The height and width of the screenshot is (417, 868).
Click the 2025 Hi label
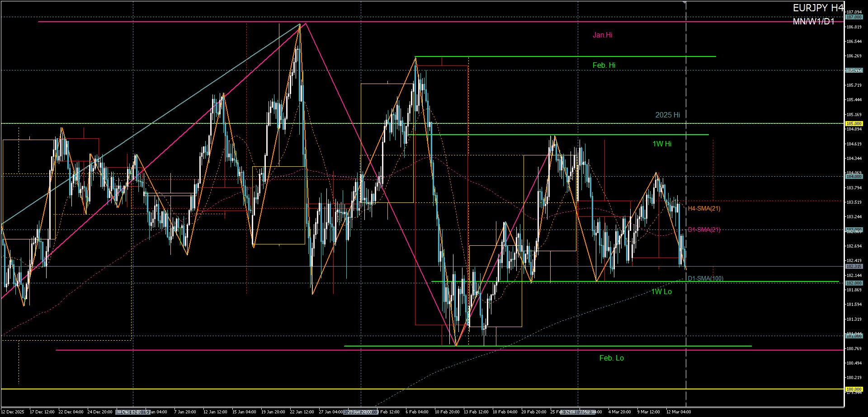pos(667,115)
